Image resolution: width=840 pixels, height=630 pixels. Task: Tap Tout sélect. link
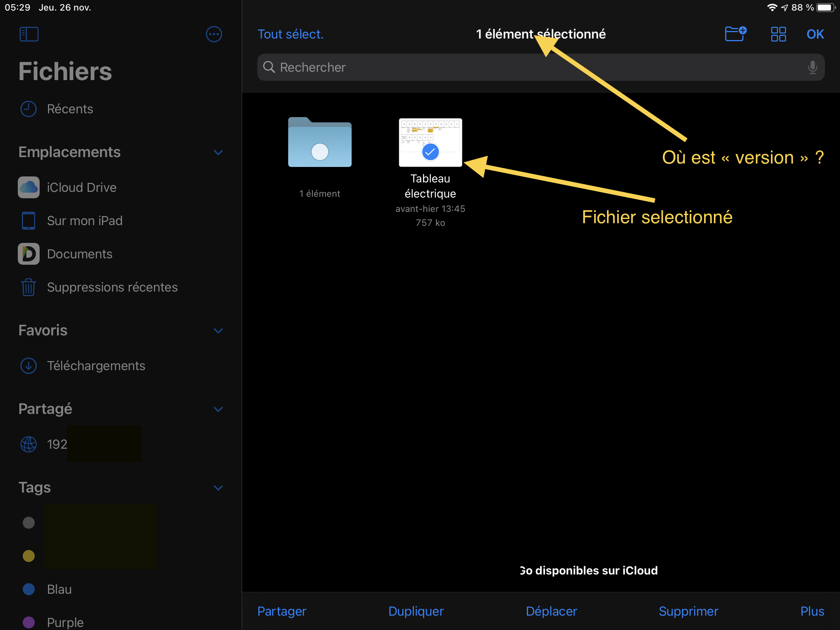(x=290, y=34)
